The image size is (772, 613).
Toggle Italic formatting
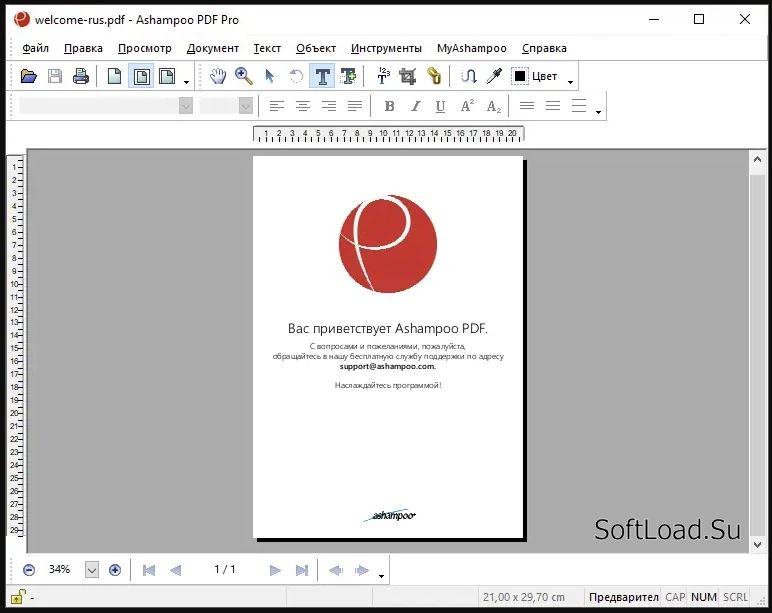coord(416,106)
